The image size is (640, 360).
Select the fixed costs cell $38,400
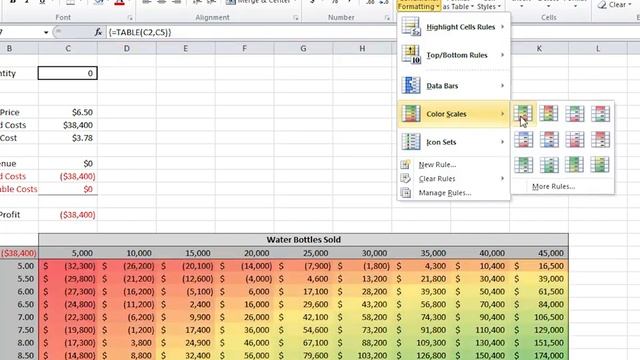point(68,125)
